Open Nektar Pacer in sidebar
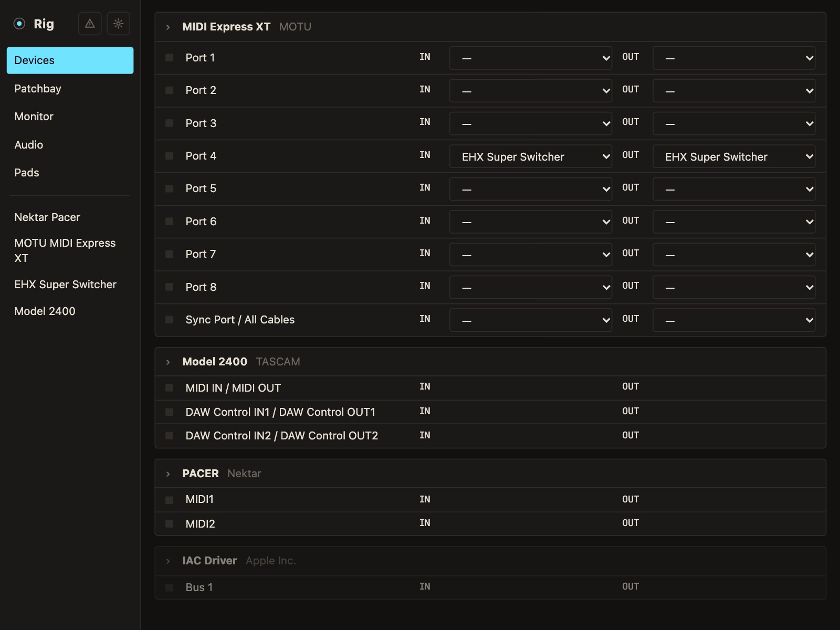This screenshot has height=630, width=840. pos(70,217)
